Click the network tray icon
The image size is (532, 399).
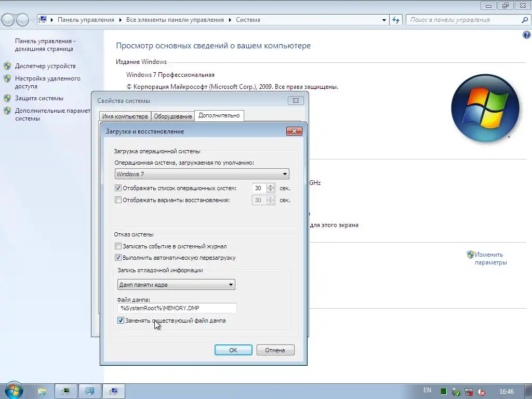tap(469, 392)
